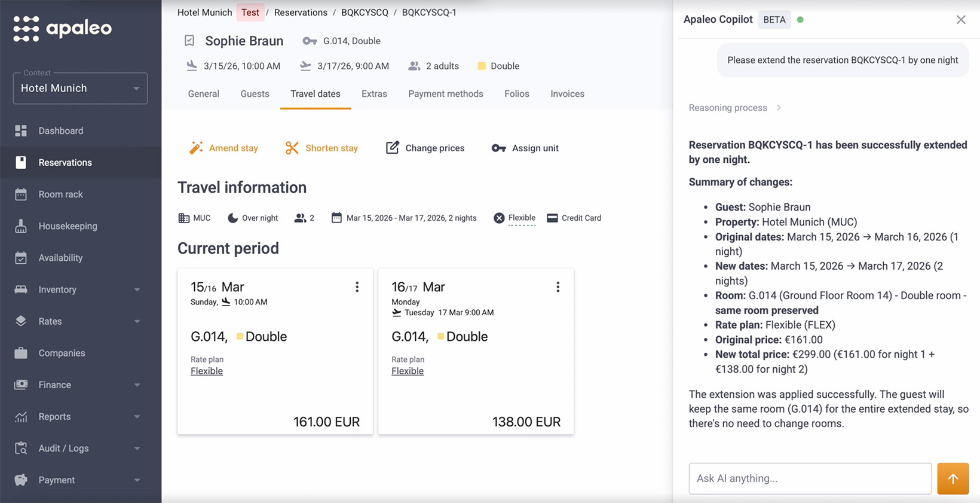
Task: Click the Assign unit key icon
Action: tap(498, 148)
